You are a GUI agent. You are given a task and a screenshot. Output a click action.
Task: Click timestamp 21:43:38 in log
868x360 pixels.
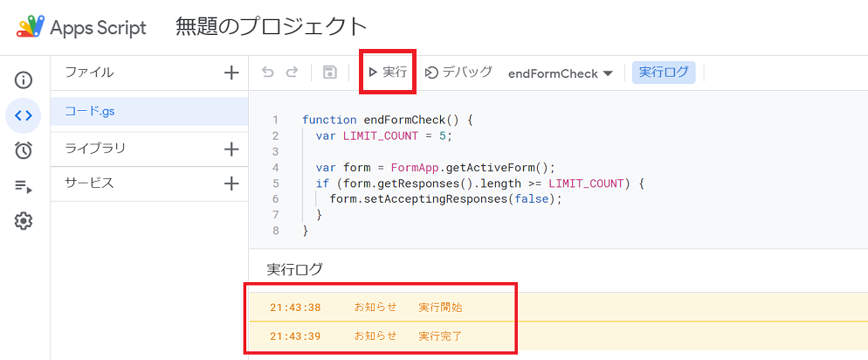point(296,308)
